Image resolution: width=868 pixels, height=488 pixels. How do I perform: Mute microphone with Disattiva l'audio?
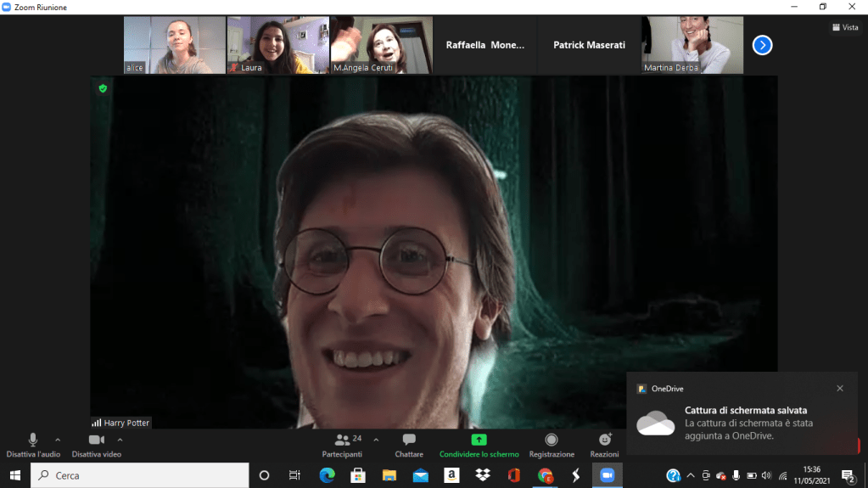33,444
